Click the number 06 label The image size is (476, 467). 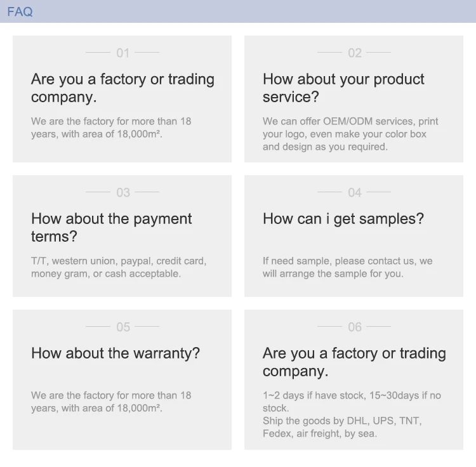[354, 327]
